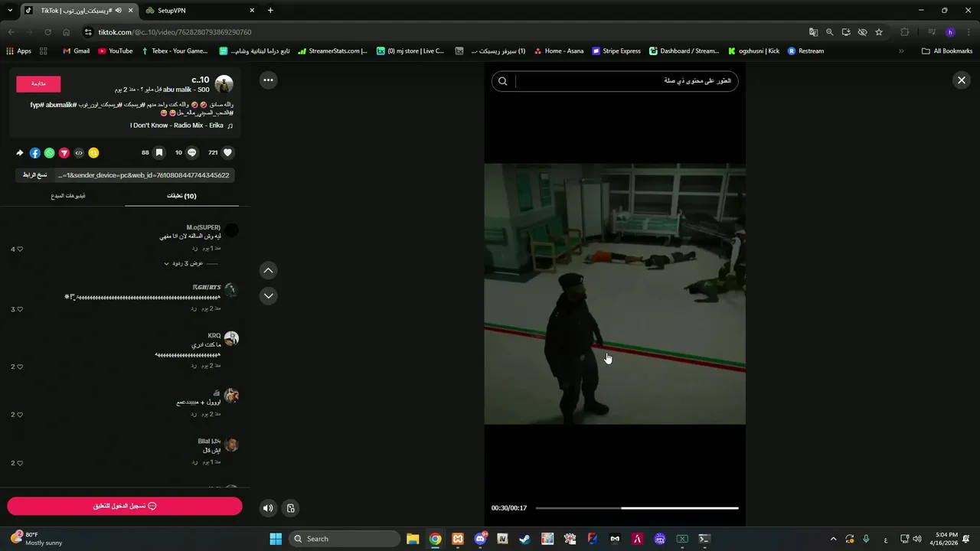Viewport: 980px width, 551px height.
Task: Open the c..10 profile avatar
Action: pyautogui.click(x=224, y=84)
